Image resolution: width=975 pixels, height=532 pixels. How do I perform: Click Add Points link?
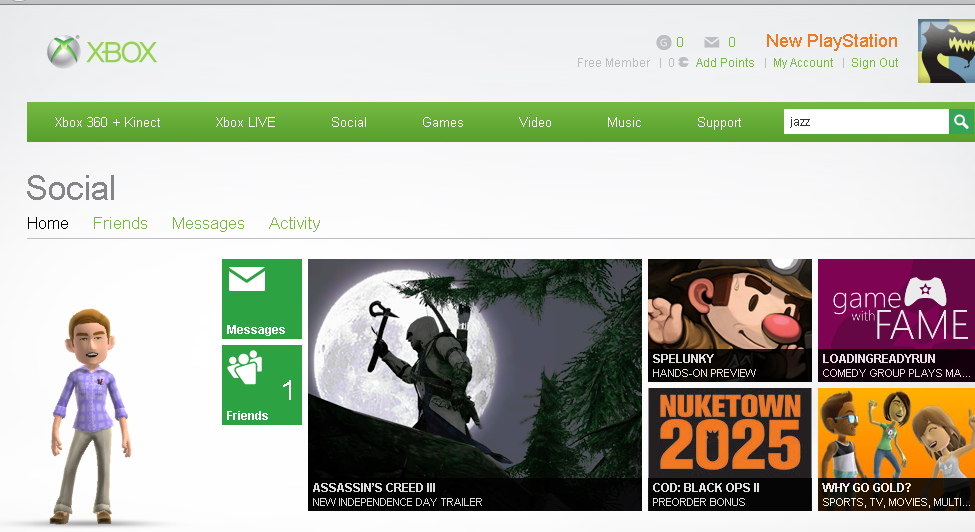(725, 63)
